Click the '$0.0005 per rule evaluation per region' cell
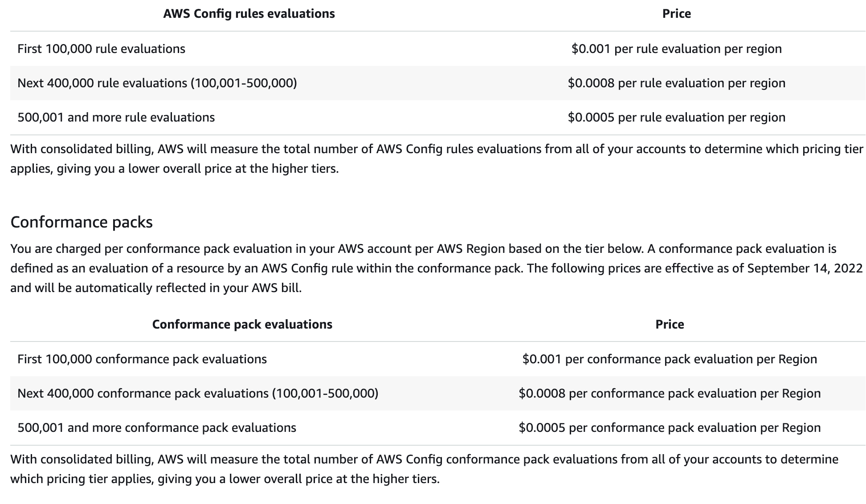The image size is (866, 504). pos(676,118)
